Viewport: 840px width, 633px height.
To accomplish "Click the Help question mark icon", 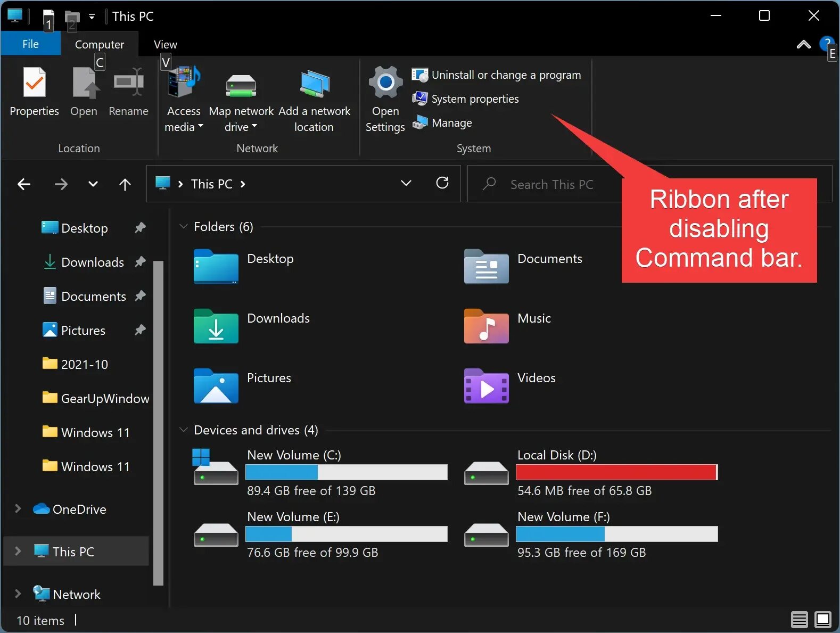I will (827, 44).
